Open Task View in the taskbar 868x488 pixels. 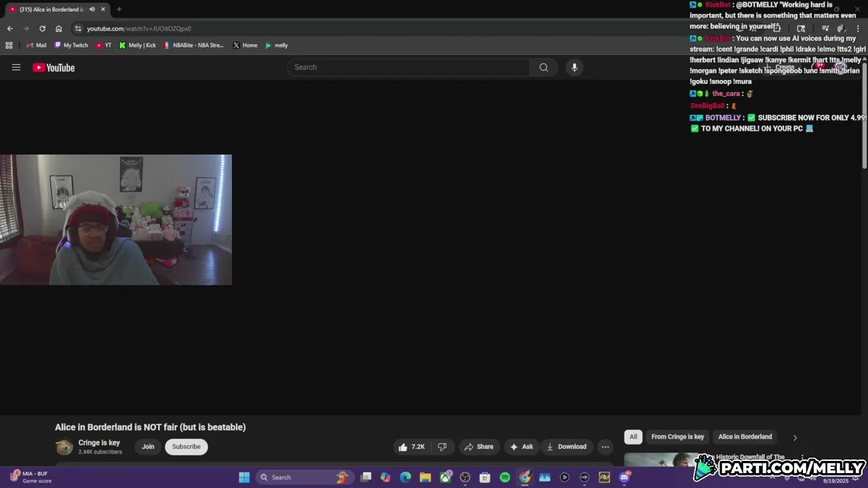click(x=366, y=477)
